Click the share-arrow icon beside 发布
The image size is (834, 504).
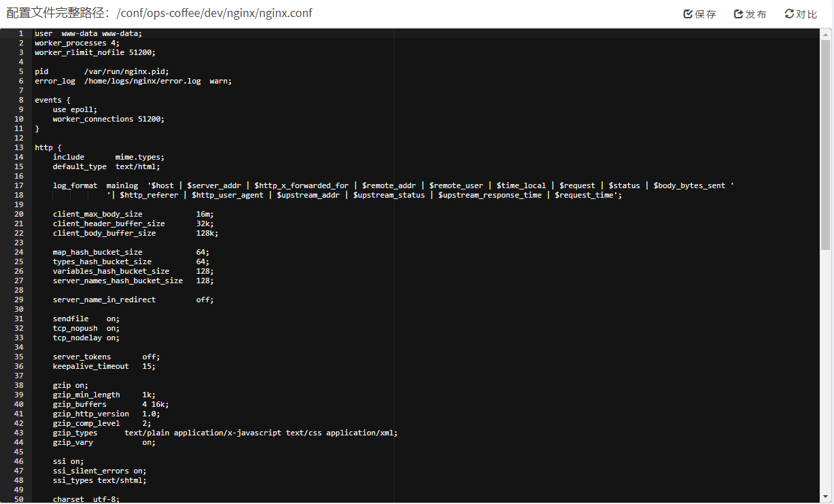(739, 14)
